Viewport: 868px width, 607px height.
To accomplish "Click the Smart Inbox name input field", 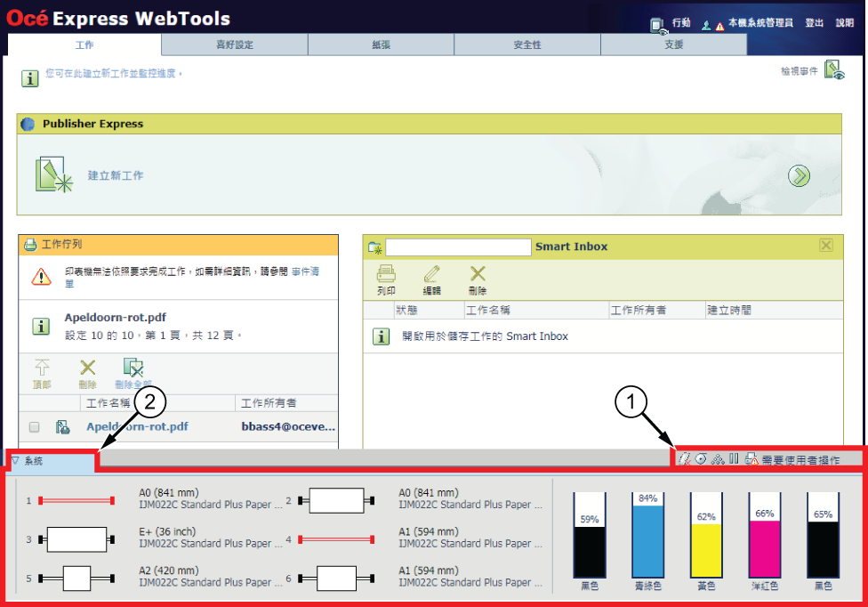I will click(458, 247).
